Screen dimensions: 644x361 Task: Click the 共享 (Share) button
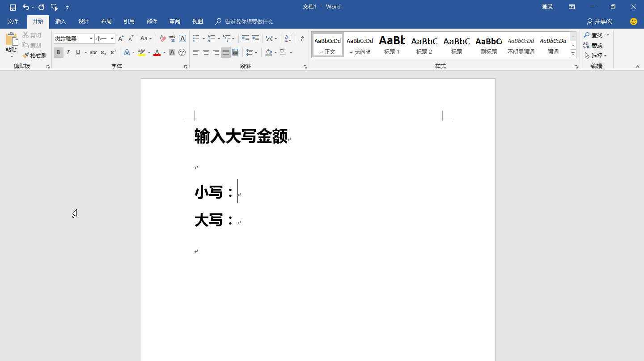pyautogui.click(x=599, y=21)
